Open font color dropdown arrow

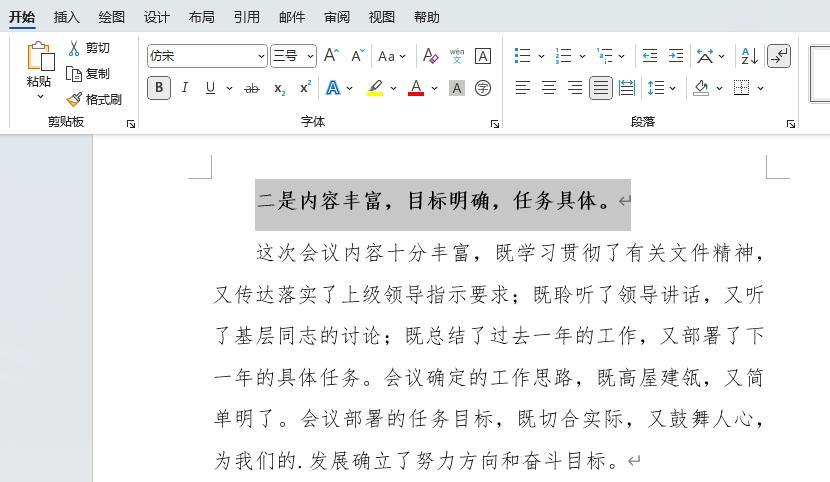click(435, 88)
